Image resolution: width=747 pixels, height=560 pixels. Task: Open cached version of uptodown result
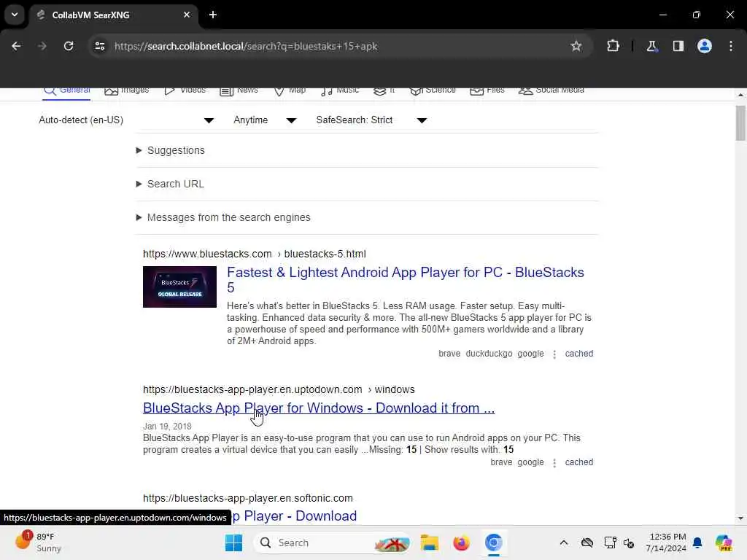coord(578,462)
